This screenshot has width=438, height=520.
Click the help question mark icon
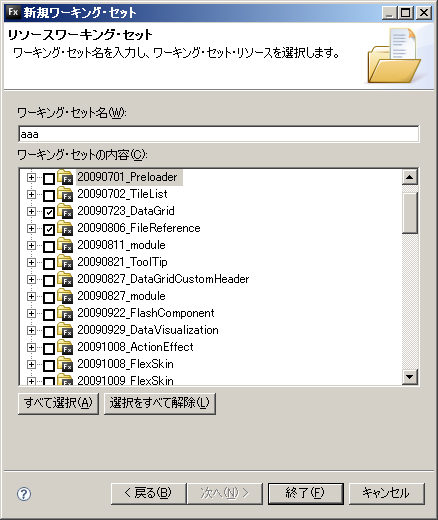click(x=24, y=494)
